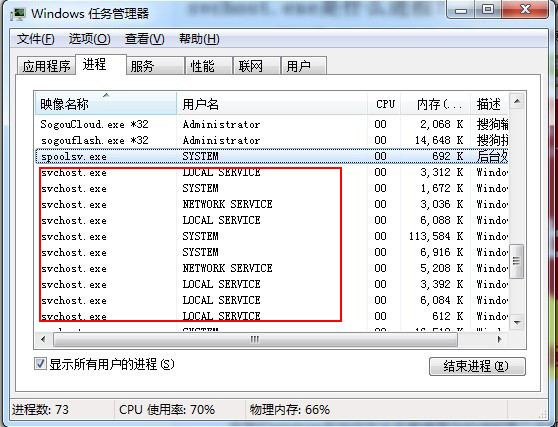The height and width of the screenshot is (427, 558).
Task: Sort by 内存 column header
Action: click(x=436, y=104)
